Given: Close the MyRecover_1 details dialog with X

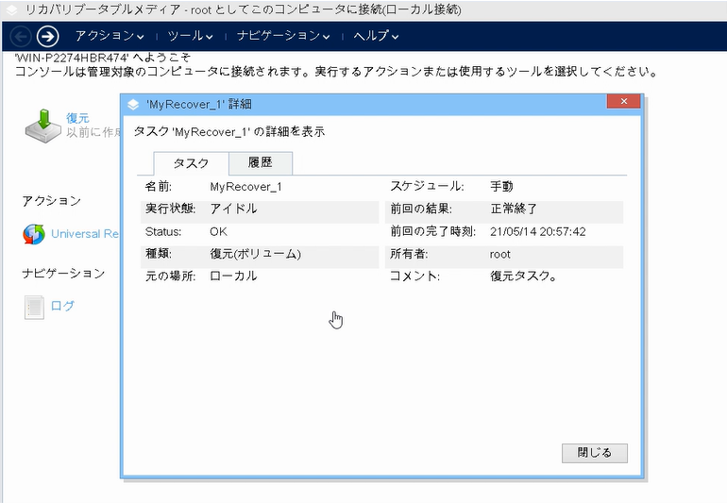Looking at the screenshot, I should tap(624, 102).
